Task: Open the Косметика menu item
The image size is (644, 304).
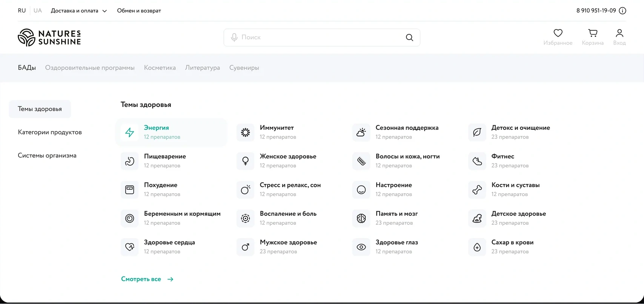Action: click(160, 68)
